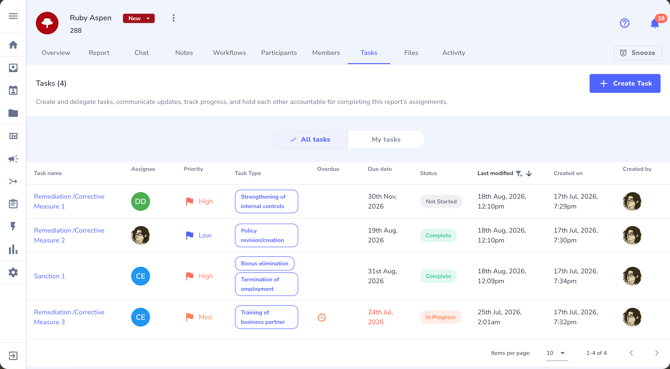This screenshot has height=369, width=670.
Task: Click the Bonus elimination tag
Action: pos(264,264)
